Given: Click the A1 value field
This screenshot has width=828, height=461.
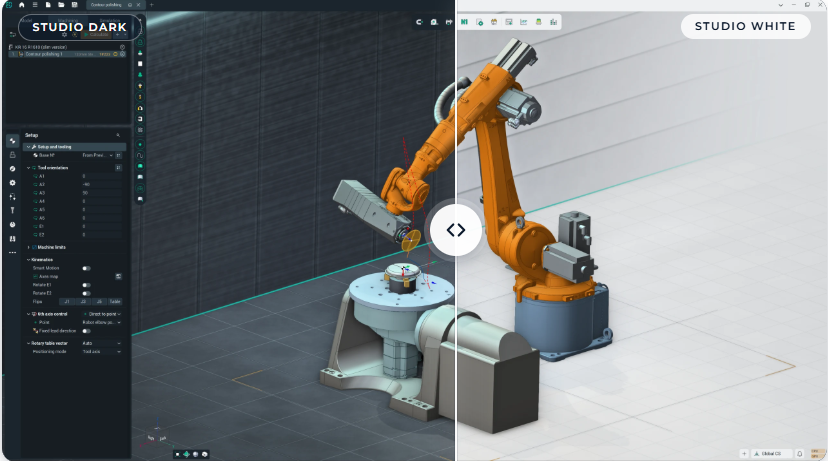Looking at the screenshot, I should point(101,176).
